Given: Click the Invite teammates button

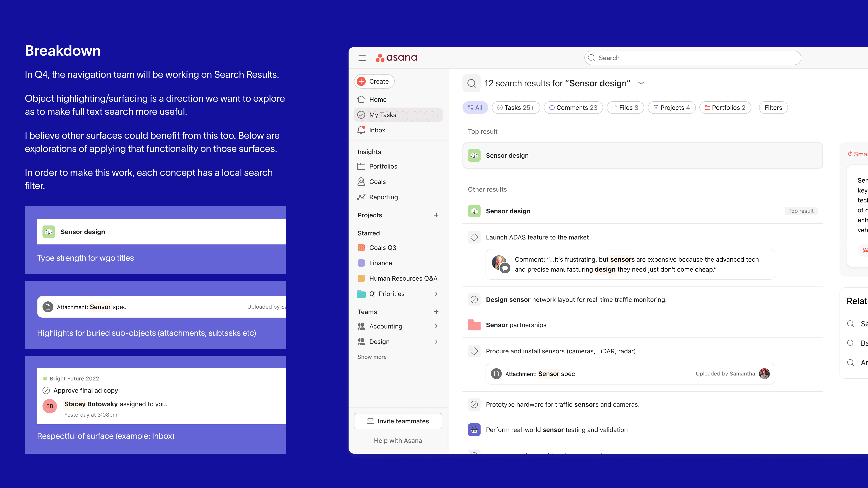Looking at the screenshot, I should tap(398, 421).
